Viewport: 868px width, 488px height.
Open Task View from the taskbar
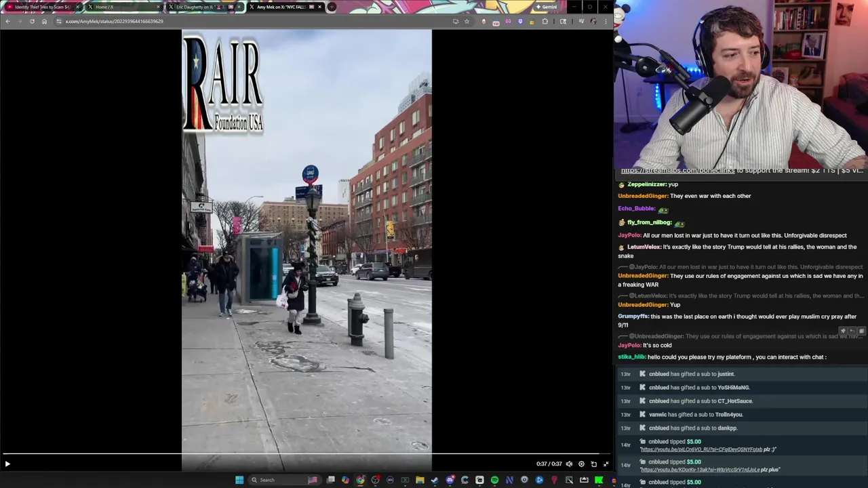click(330, 480)
